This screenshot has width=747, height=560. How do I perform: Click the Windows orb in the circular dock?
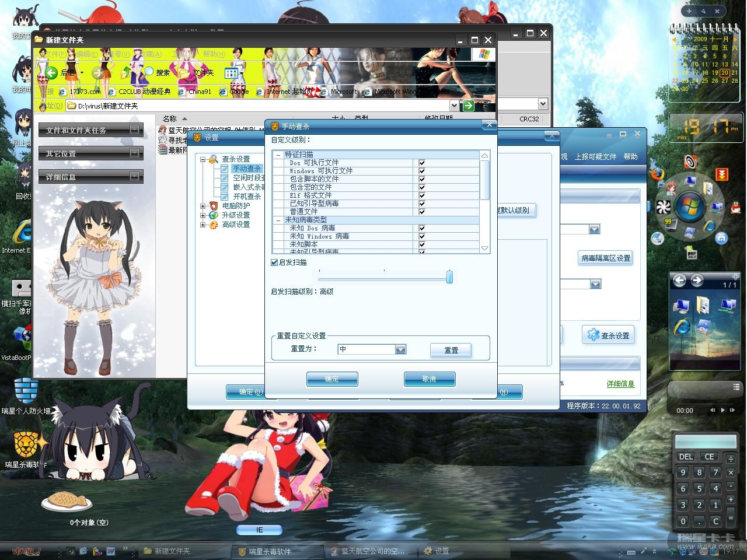click(690, 206)
